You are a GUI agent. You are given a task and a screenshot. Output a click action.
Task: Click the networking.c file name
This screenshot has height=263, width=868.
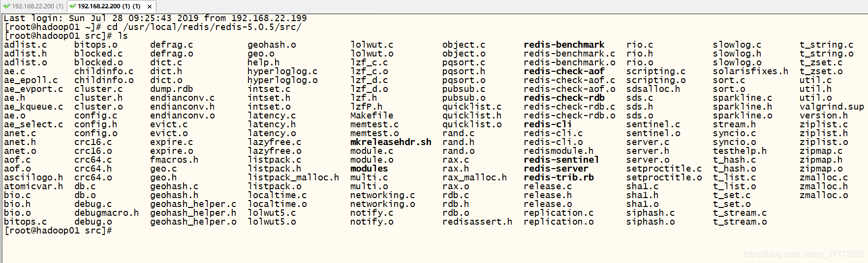point(383,195)
